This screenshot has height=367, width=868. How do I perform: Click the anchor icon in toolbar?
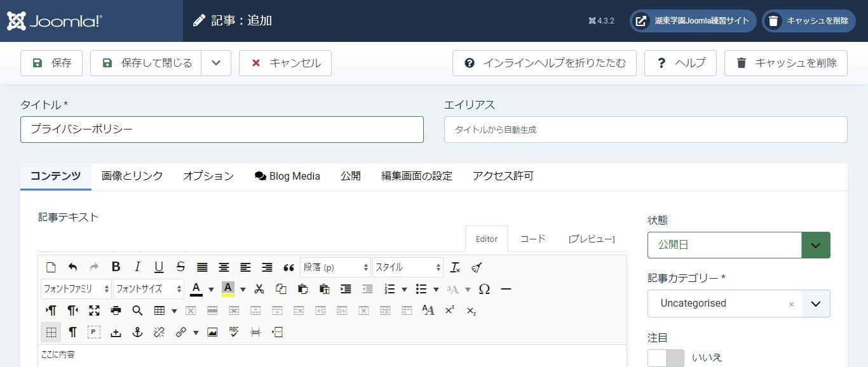point(137,332)
